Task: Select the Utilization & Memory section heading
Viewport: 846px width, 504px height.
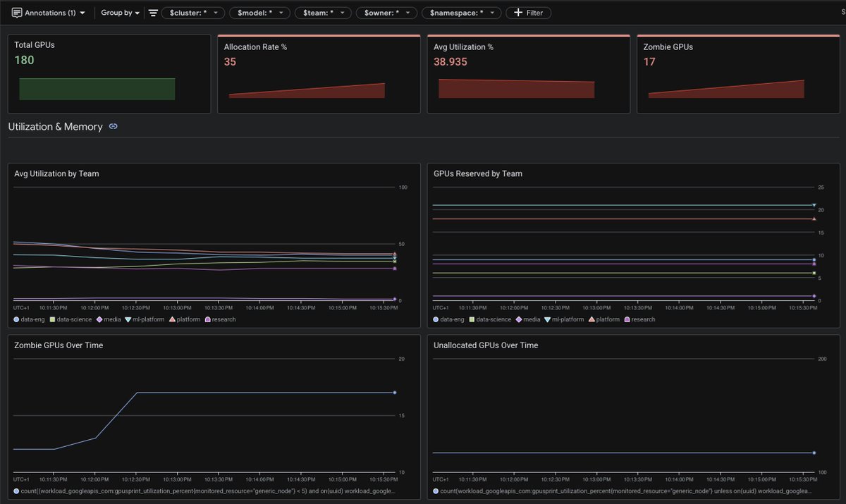Action: (55, 127)
